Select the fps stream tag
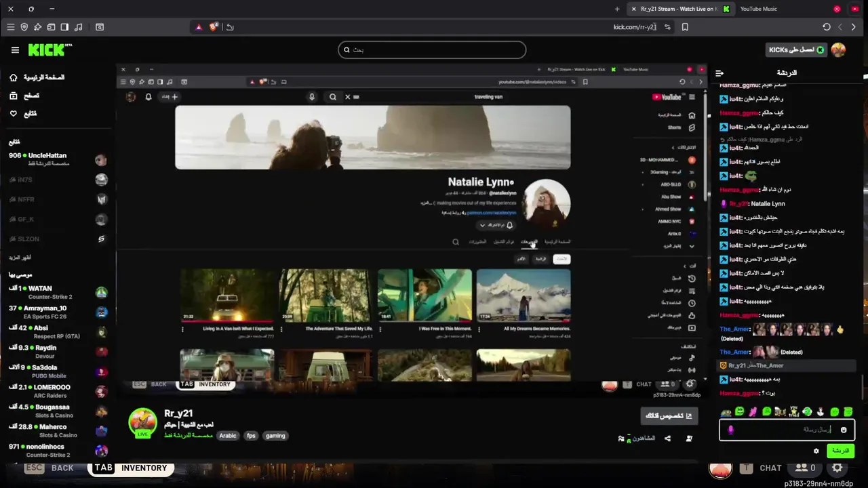 pos(251,436)
